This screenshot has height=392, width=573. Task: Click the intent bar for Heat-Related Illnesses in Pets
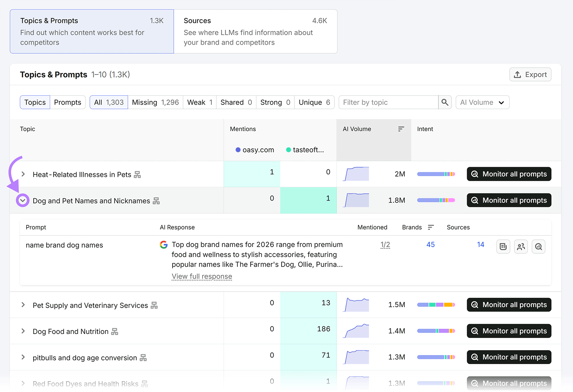436,174
